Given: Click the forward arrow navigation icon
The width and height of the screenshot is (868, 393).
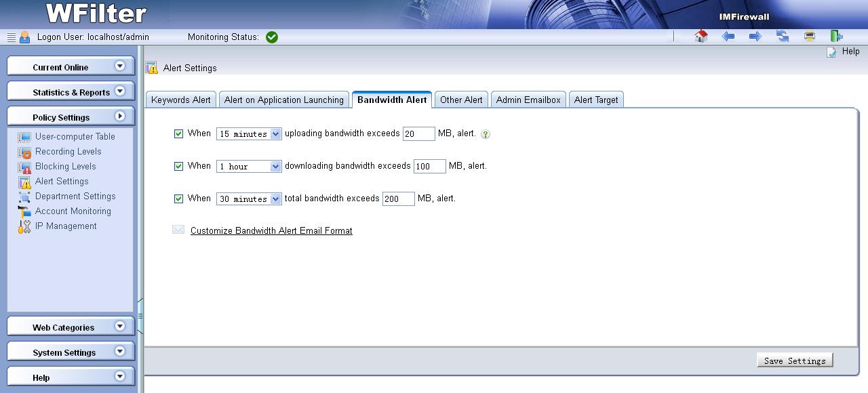Looking at the screenshot, I should [x=755, y=37].
